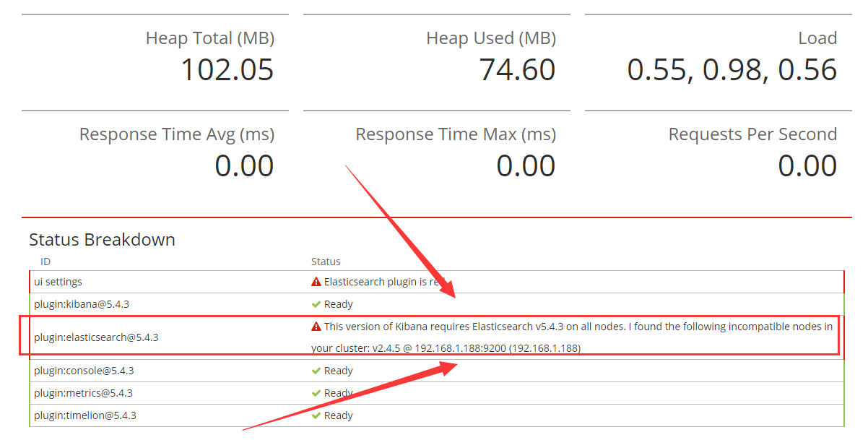The image size is (868, 440).
Task: Select the "Response Time Avg (ms)" label
Action: pyautogui.click(x=177, y=134)
